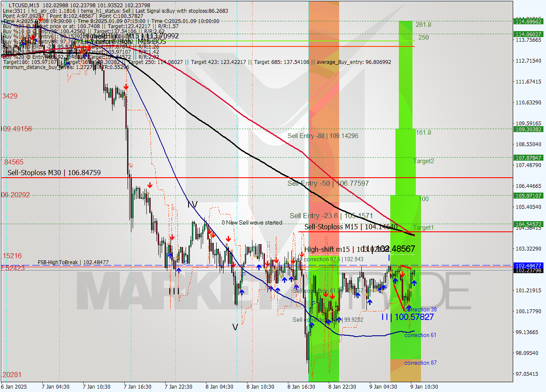Click the 106.44665 price axis value
Viewport: 546px width, 392px height.
point(529,186)
